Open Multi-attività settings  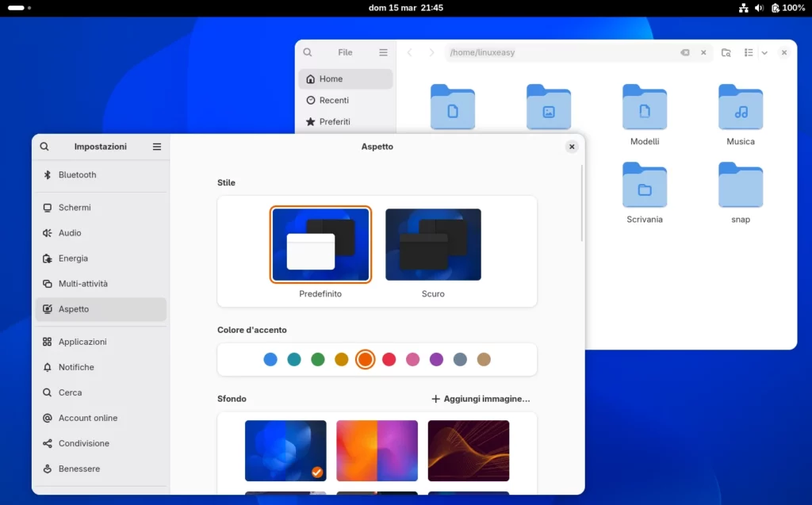tap(83, 283)
